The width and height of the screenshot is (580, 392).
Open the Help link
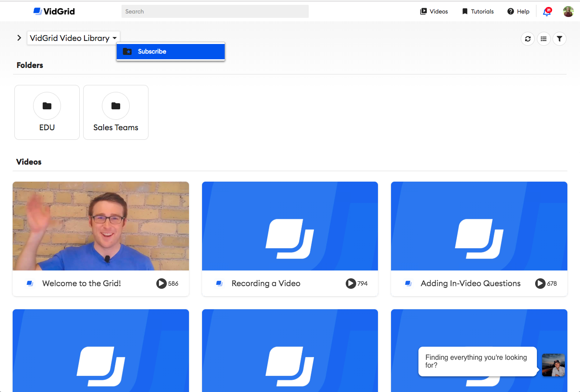tap(518, 11)
